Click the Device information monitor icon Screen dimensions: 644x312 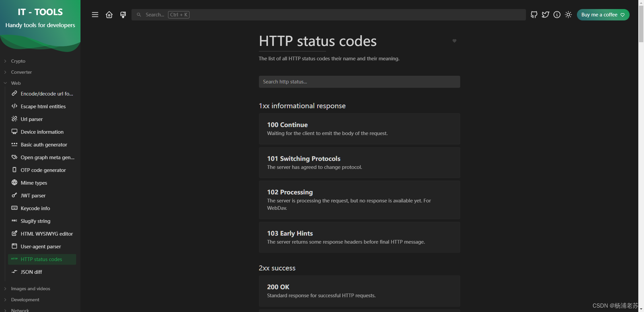pos(14,132)
